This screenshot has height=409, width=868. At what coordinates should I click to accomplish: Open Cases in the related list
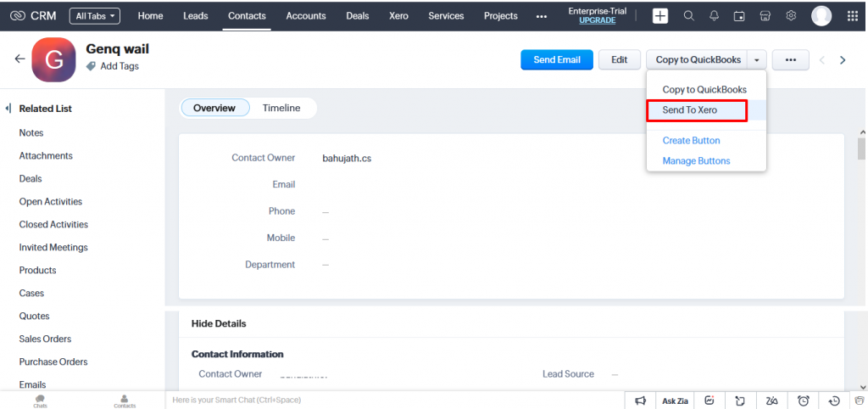pos(31,293)
